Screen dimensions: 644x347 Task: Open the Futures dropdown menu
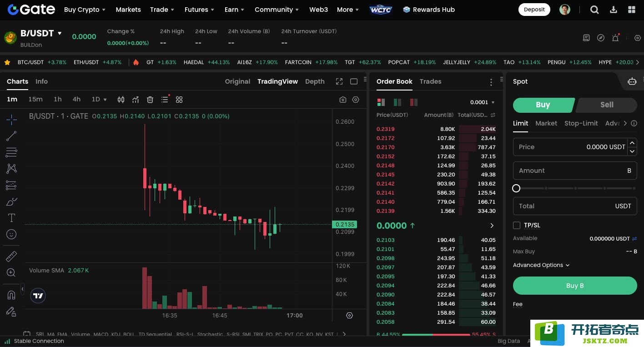pos(199,10)
